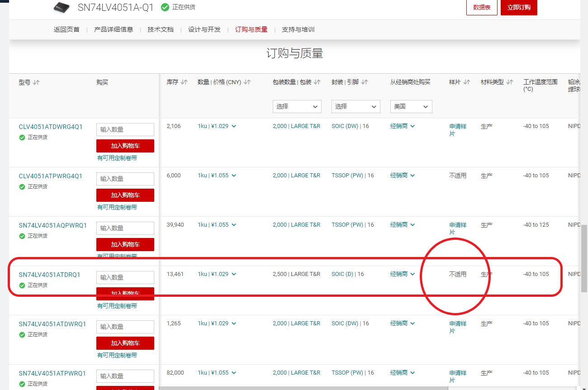Focus quantity field for SN74LV4051ATDWRQ1

point(125,327)
